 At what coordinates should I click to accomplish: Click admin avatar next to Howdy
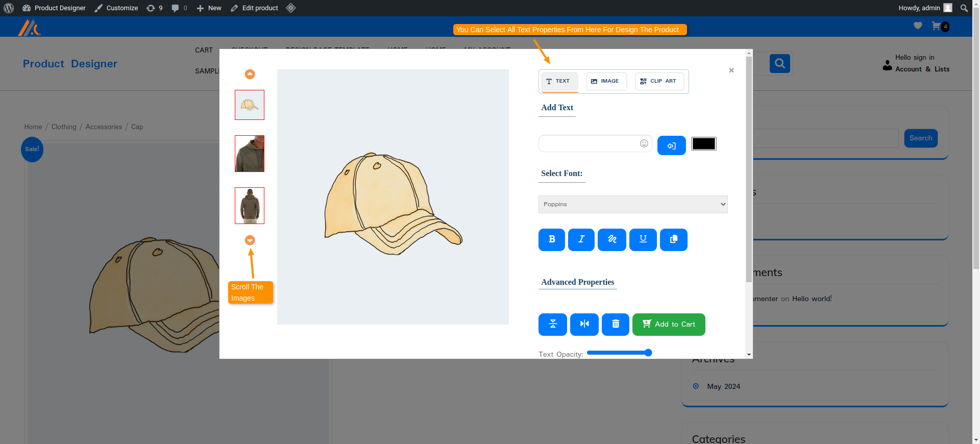[x=948, y=8]
